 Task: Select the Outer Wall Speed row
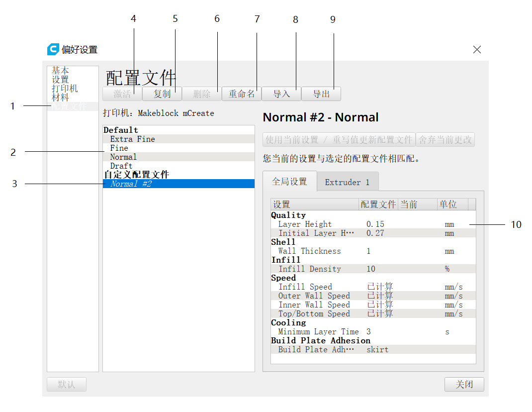[x=373, y=296]
